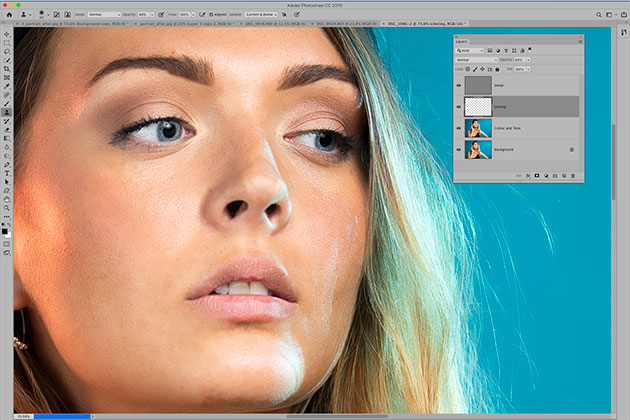This screenshot has width=630, height=420.
Task: Lock layer position
Action: click(483, 69)
